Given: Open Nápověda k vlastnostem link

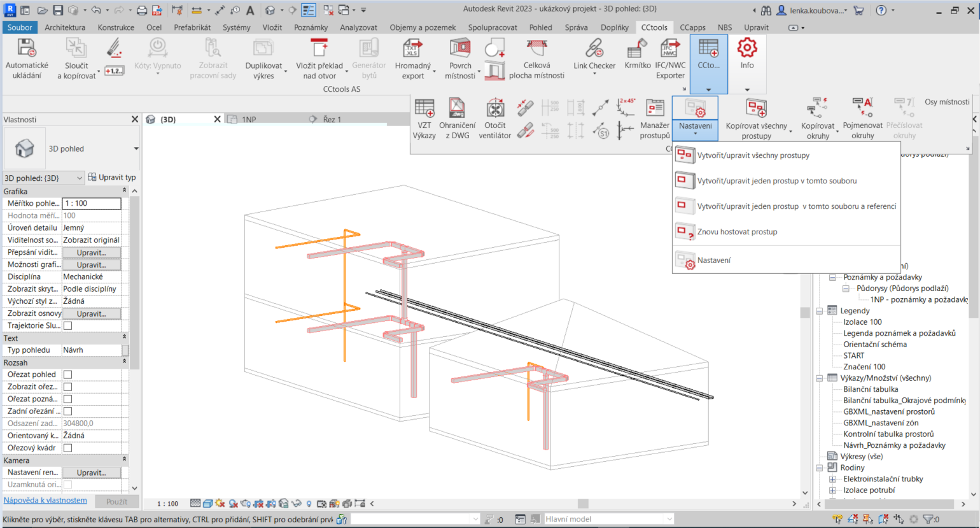Looking at the screenshot, I should tap(45, 501).
